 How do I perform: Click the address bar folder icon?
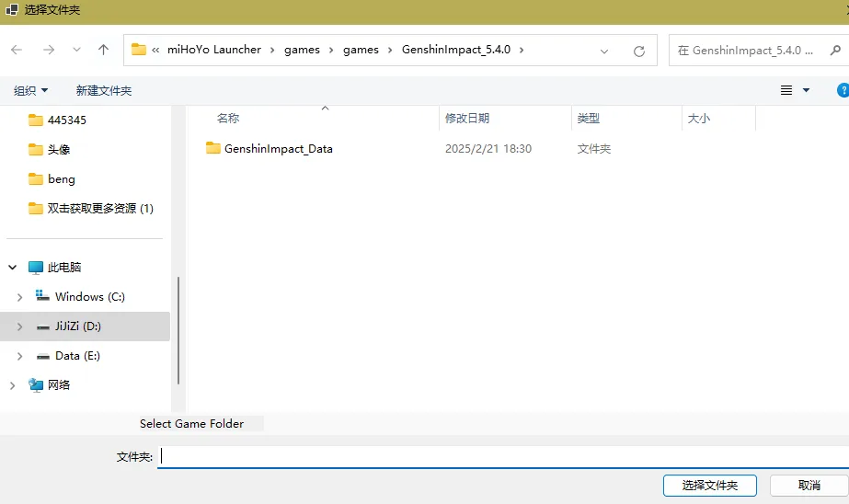tap(139, 50)
